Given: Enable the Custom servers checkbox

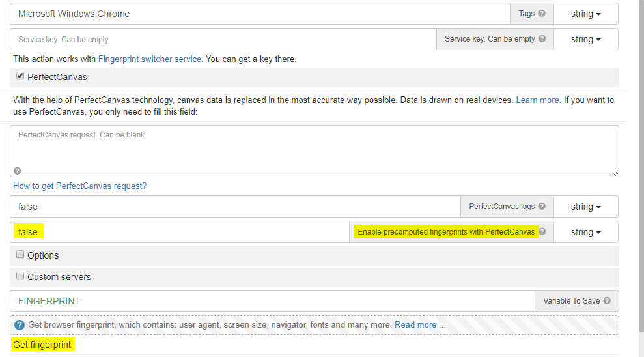Looking at the screenshot, I should click(x=20, y=276).
